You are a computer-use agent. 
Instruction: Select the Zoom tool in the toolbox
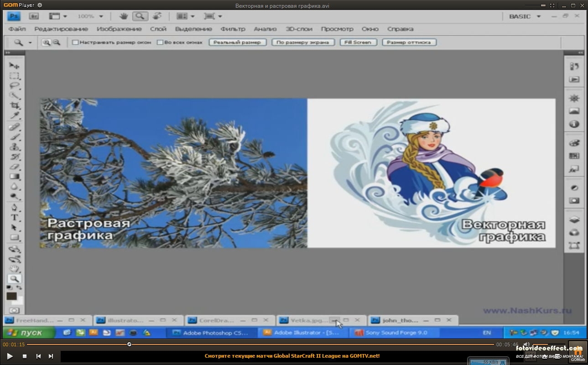tap(15, 279)
